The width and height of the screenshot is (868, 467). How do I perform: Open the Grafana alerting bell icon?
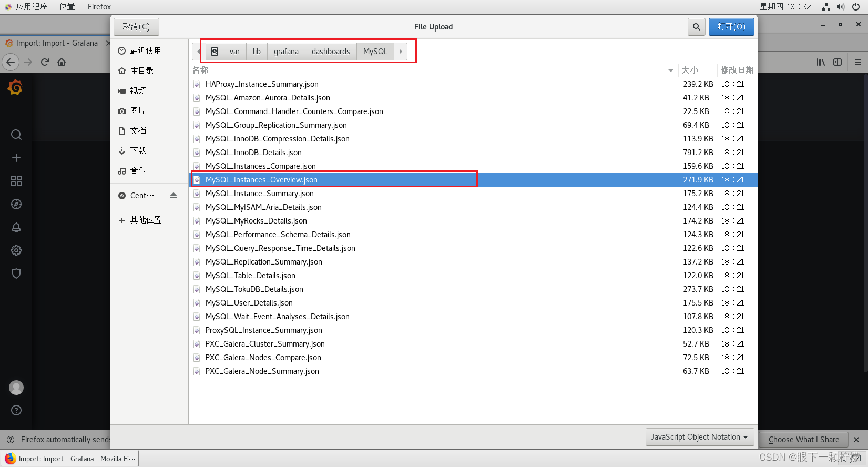(16, 227)
